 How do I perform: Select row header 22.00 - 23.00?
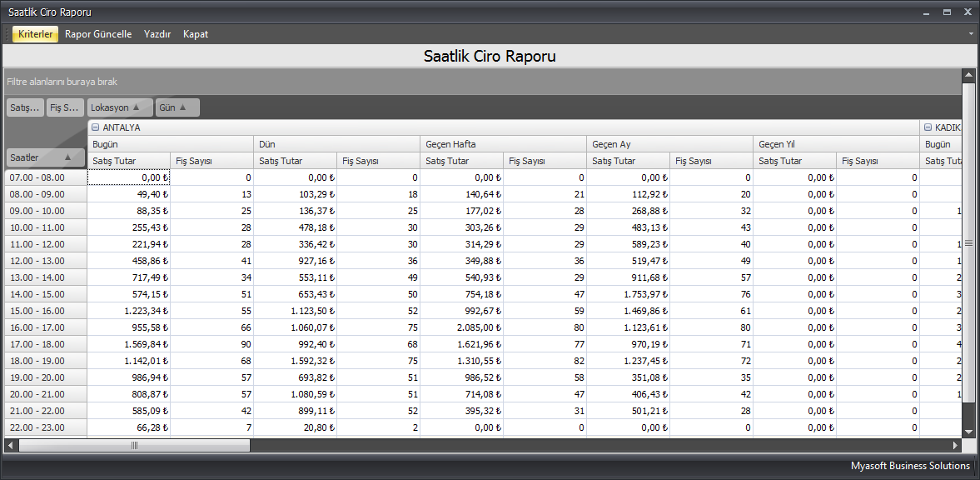point(46,427)
